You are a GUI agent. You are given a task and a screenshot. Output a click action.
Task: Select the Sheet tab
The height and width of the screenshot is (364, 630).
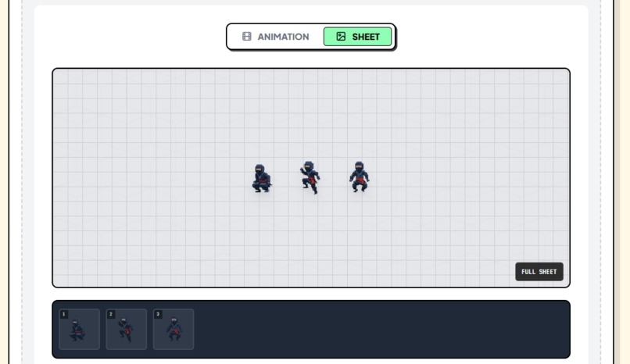click(357, 37)
